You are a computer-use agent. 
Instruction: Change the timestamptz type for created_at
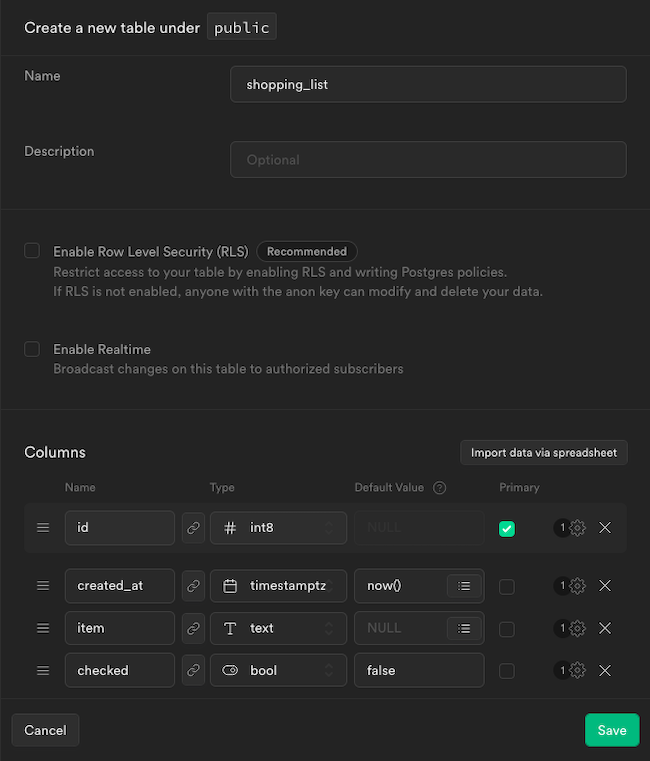tap(278, 586)
